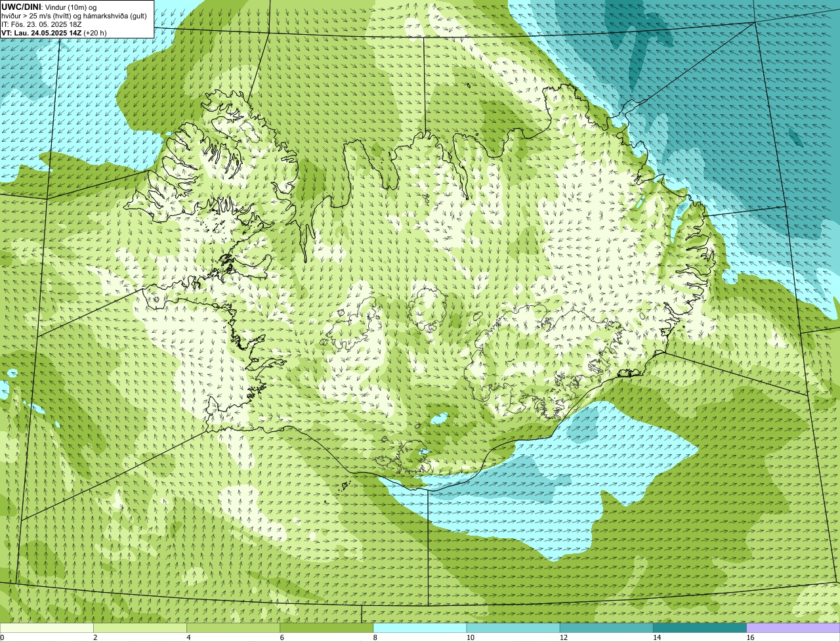The width and height of the screenshot is (840, 642).
Task: Click the legend scale label '14'
Action: click(657, 637)
